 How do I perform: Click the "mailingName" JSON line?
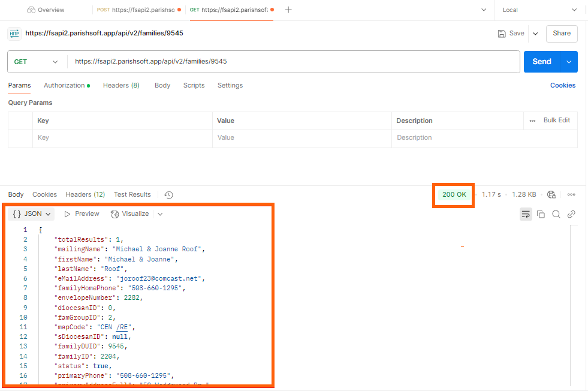129,249
